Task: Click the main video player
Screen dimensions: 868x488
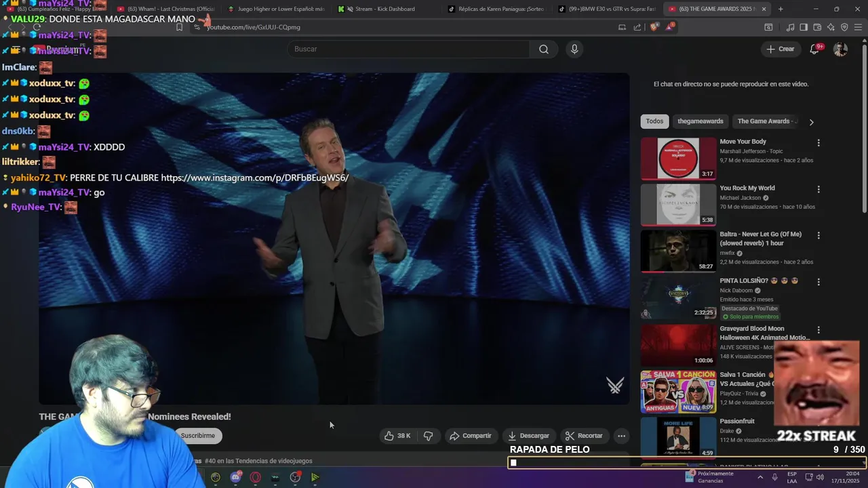Action: click(x=334, y=239)
